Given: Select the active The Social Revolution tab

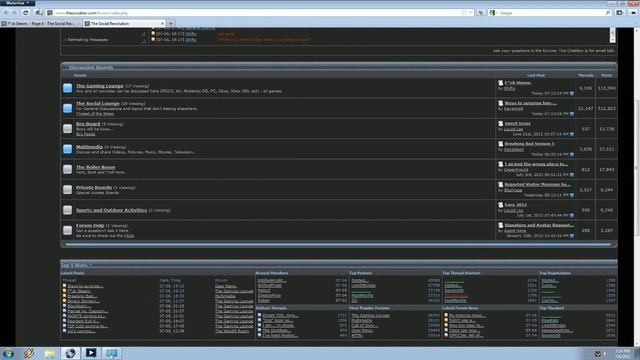Looking at the screenshot, I should pos(124,24).
